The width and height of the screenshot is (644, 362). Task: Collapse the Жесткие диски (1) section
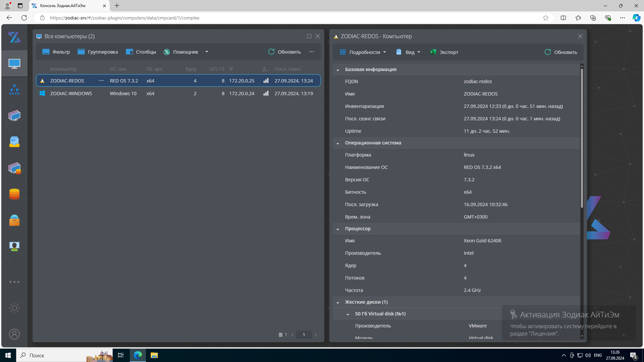click(338, 302)
